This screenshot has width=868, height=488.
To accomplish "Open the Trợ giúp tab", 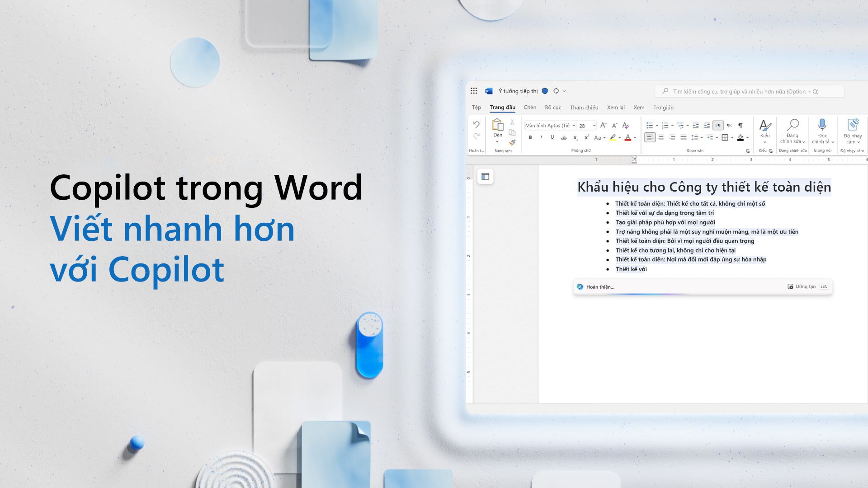I will (663, 108).
